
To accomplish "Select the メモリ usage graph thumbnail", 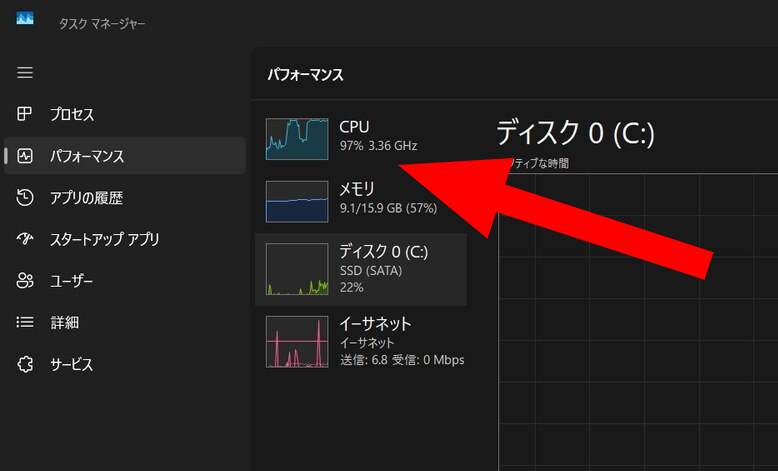I will click(297, 202).
